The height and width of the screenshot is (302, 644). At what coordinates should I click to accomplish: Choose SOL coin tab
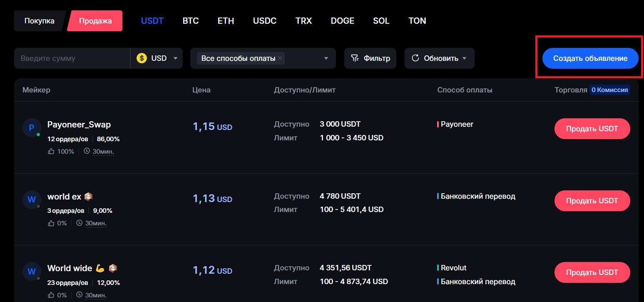pos(381,21)
